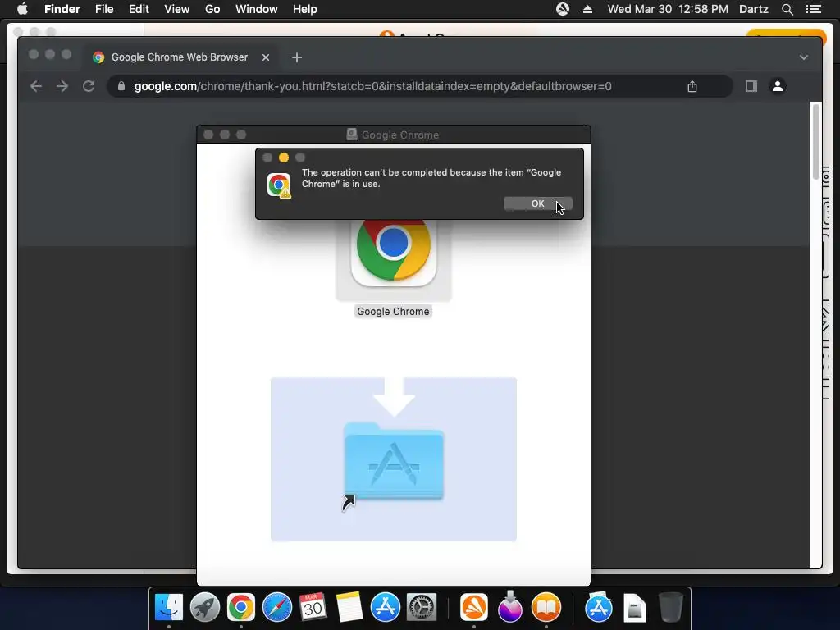Open the Finder menu
This screenshot has height=630, width=840.
click(x=62, y=9)
